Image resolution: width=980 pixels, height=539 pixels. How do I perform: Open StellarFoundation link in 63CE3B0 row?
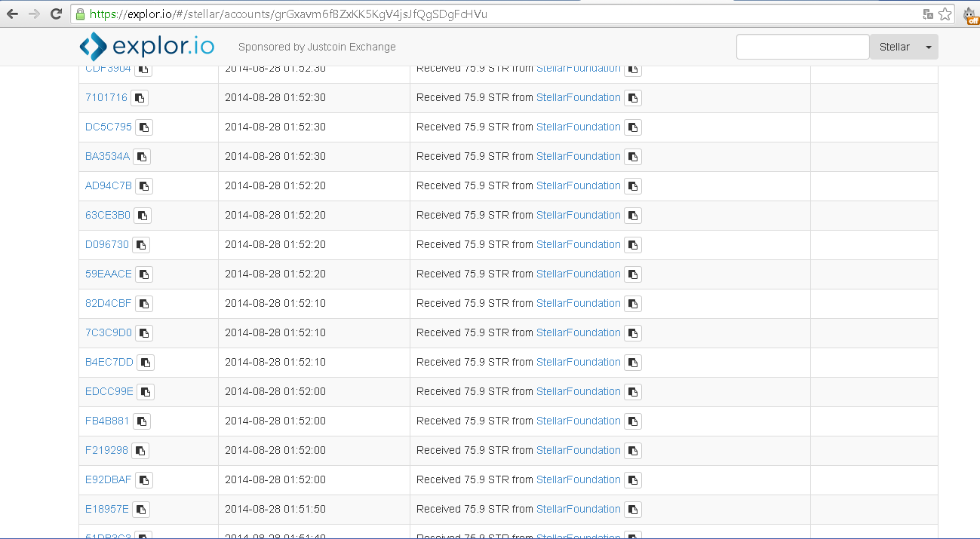click(579, 215)
